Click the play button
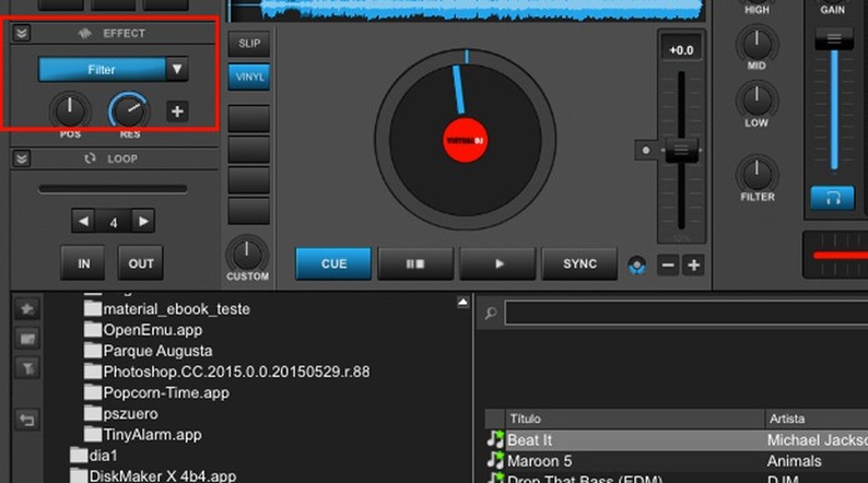 click(x=498, y=264)
